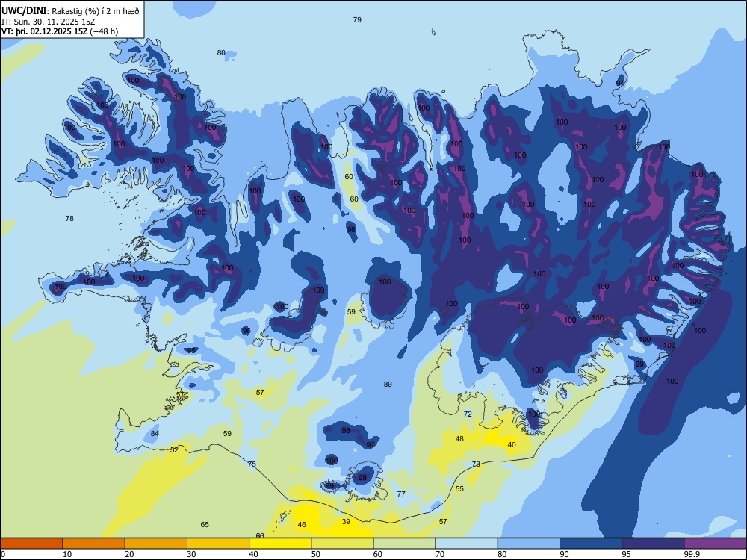Image resolution: width=747 pixels, height=560 pixels.
Task: Click the humidity value 96 on the map
Action: coord(246,331)
